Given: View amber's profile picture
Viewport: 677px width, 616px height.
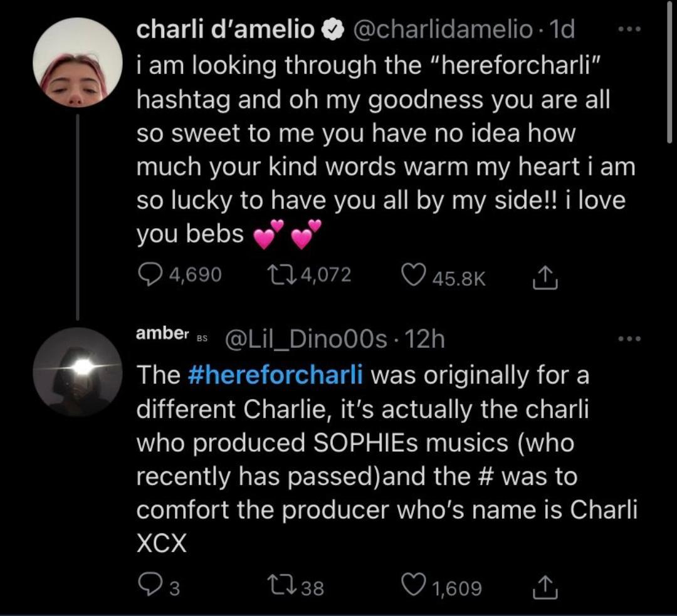Looking at the screenshot, I should tap(77, 372).
